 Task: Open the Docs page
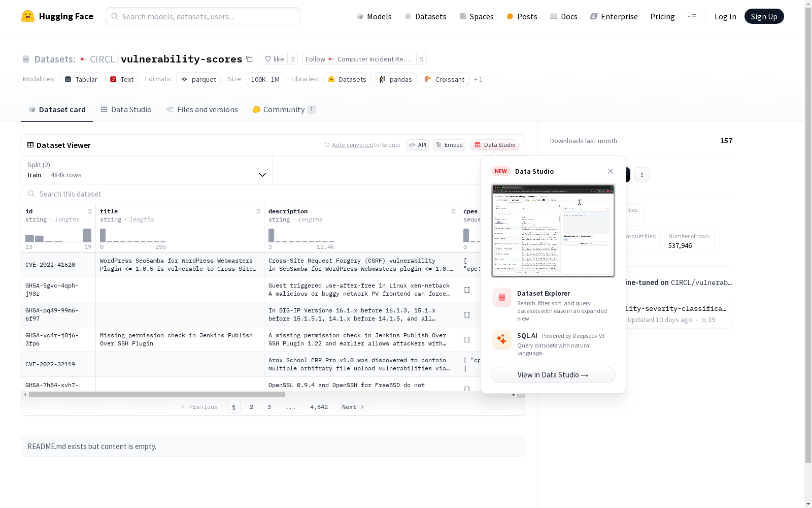coord(563,16)
